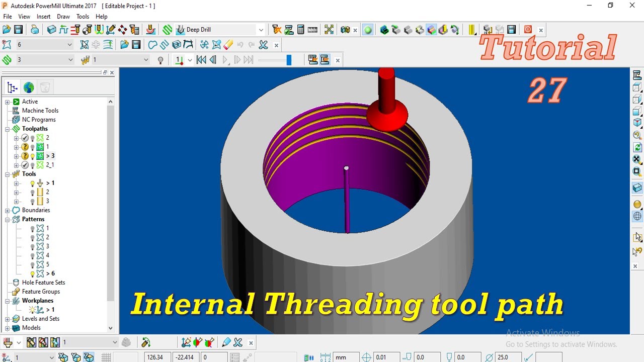The image size is (644, 362).
Task: Toggle draw light bulb in simulation toolbar
Action: 160,60
